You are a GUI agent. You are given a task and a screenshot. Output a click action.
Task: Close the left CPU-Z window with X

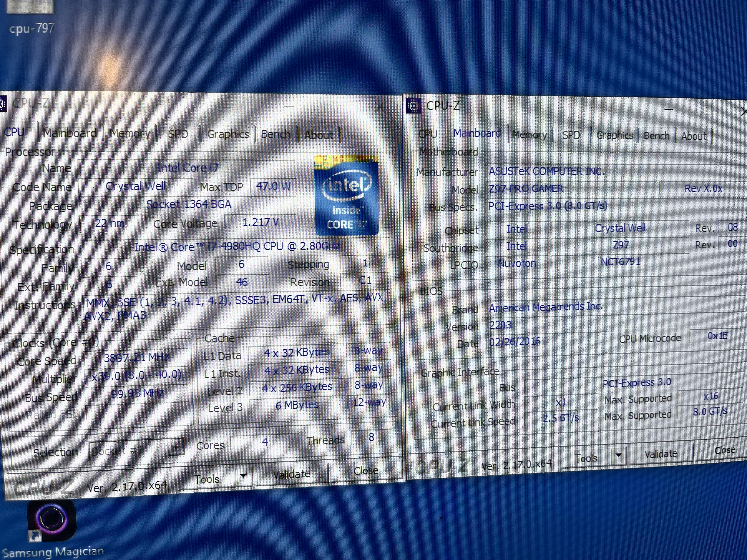(380, 107)
